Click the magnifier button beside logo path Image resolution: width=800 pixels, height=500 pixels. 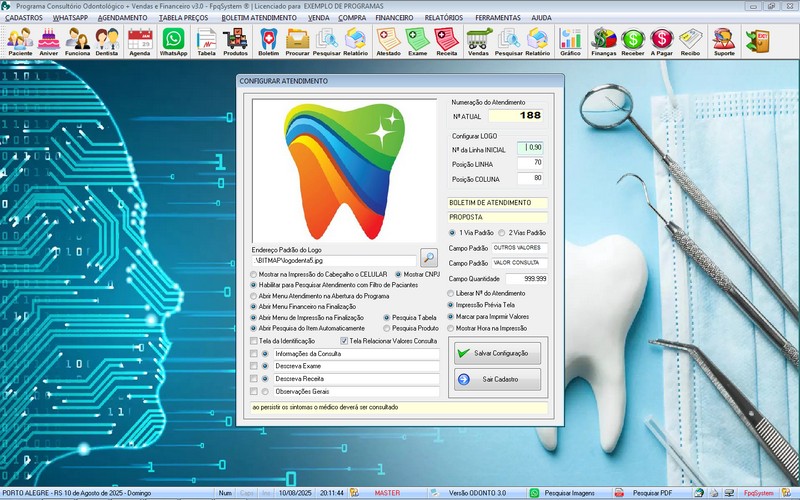click(429, 258)
